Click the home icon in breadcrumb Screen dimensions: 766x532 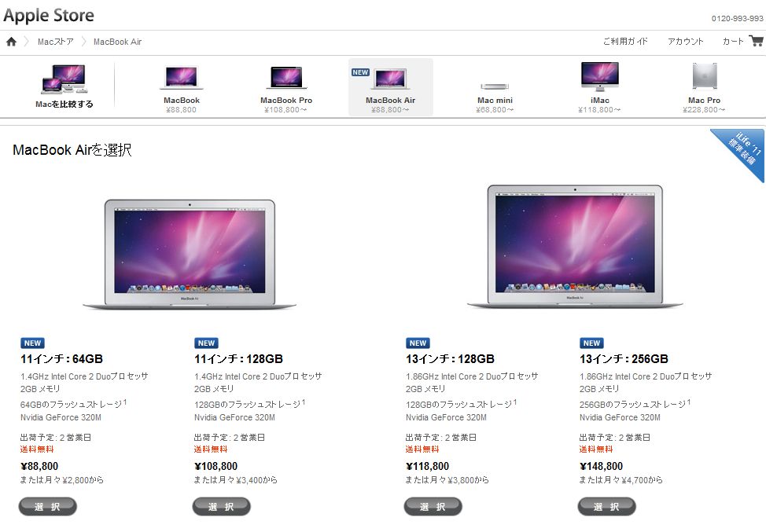(11, 42)
